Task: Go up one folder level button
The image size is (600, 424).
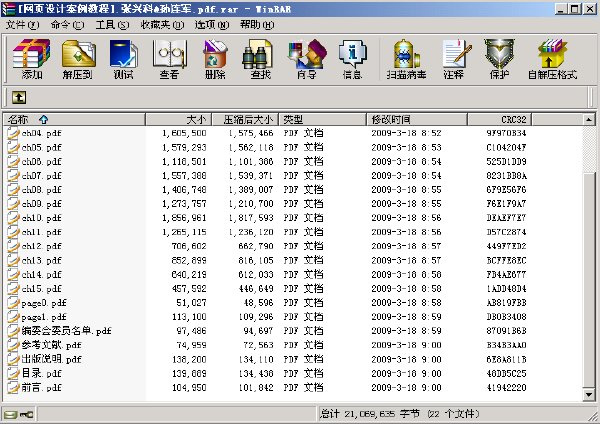Action: pyautogui.click(x=19, y=98)
